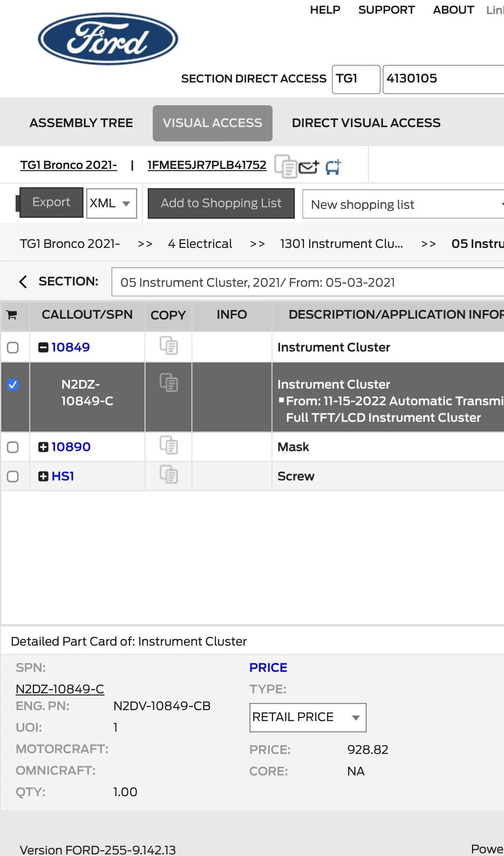
Task: Click the shopping cart column header icon
Action: [x=12, y=315]
